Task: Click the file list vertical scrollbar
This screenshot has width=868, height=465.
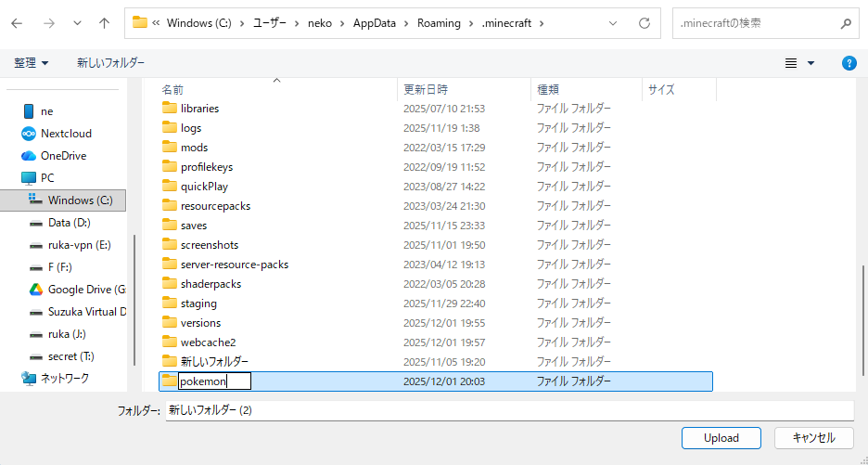Action: pyautogui.click(x=862, y=321)
